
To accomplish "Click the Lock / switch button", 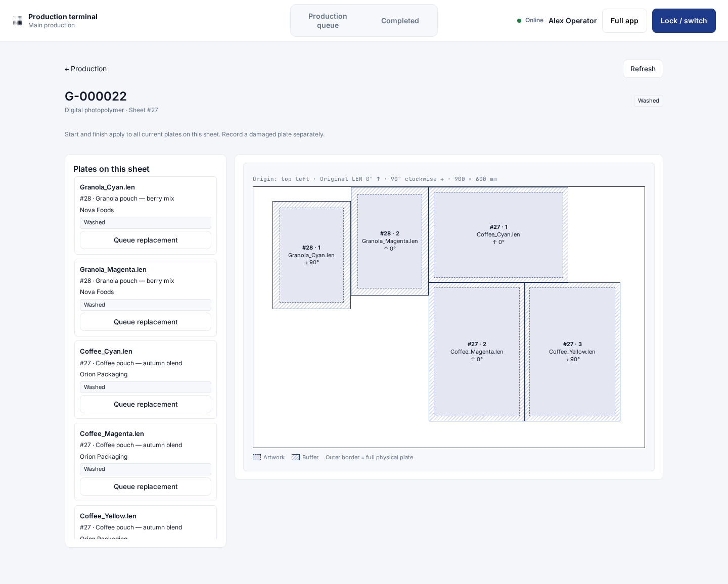I will pyautogui.click(x=684, y=21).
